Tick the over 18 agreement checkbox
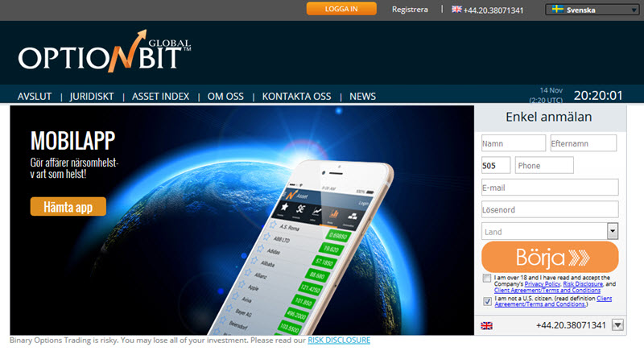Viewport: 644px width, 351px height. tap(487, 279)
